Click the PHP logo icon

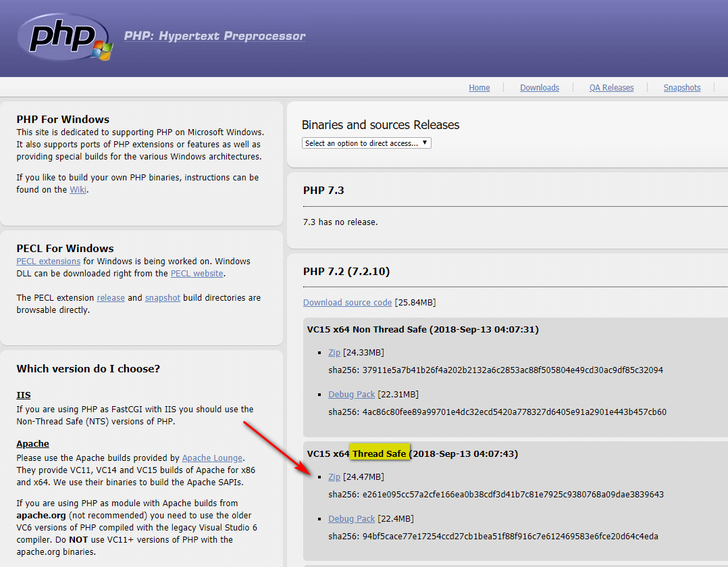point(65,37)
